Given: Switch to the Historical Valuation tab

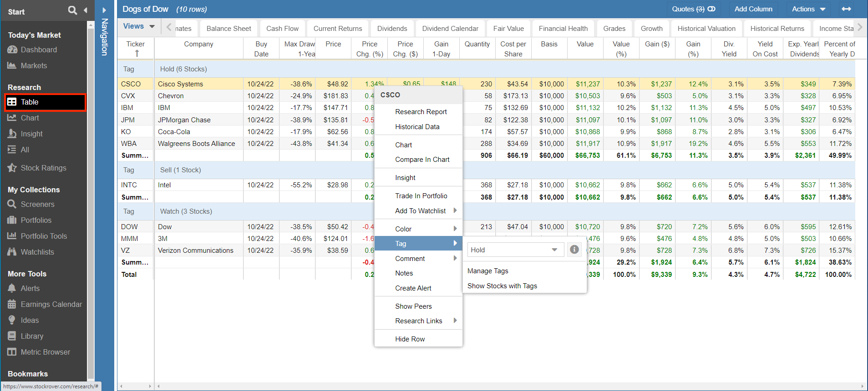Looking at the screenshot, I should point(706,28).
